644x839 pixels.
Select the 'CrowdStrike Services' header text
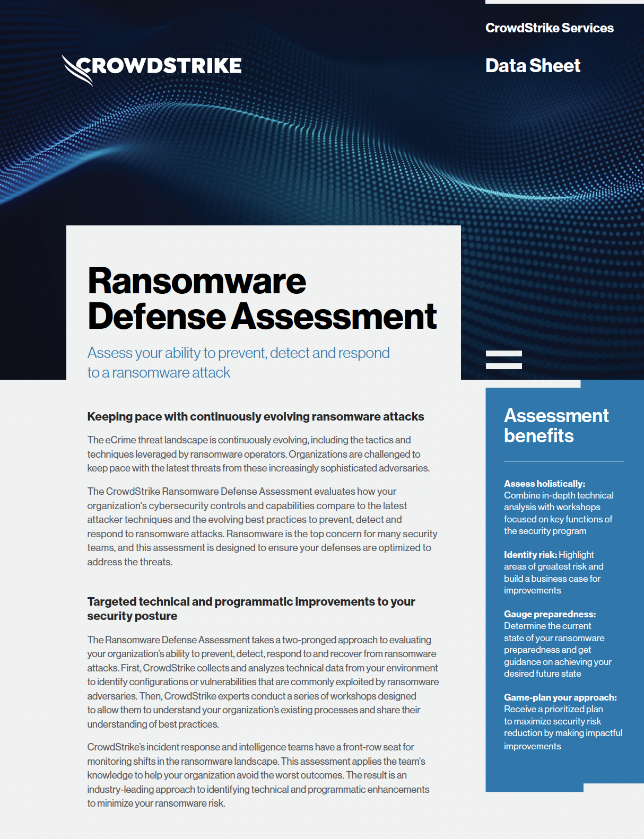point(549,28)
